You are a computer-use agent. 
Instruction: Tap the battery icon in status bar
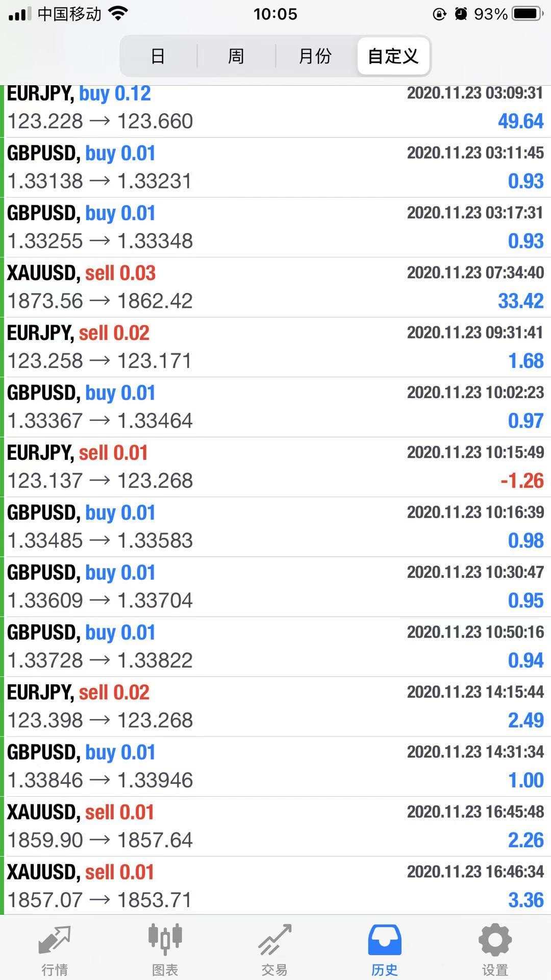[528, 14]
